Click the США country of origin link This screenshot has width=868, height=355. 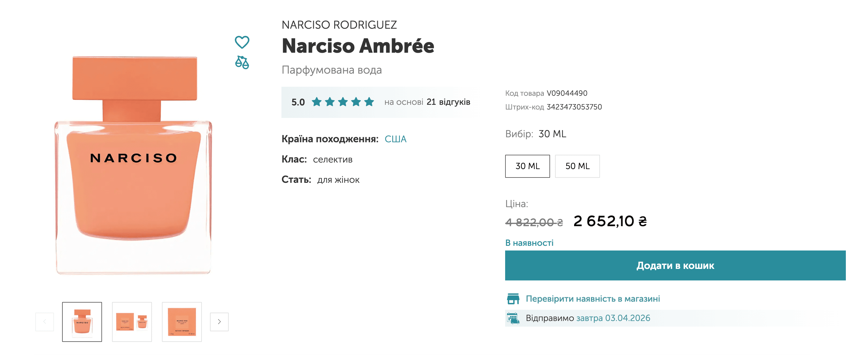(395, 139)
